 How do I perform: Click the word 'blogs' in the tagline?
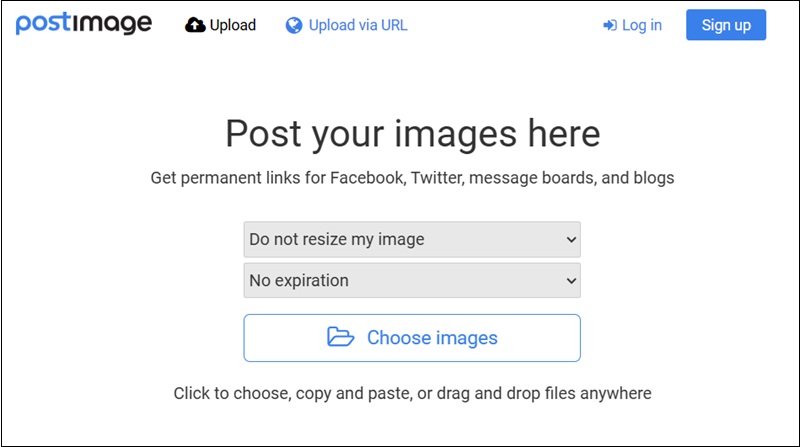653,179
